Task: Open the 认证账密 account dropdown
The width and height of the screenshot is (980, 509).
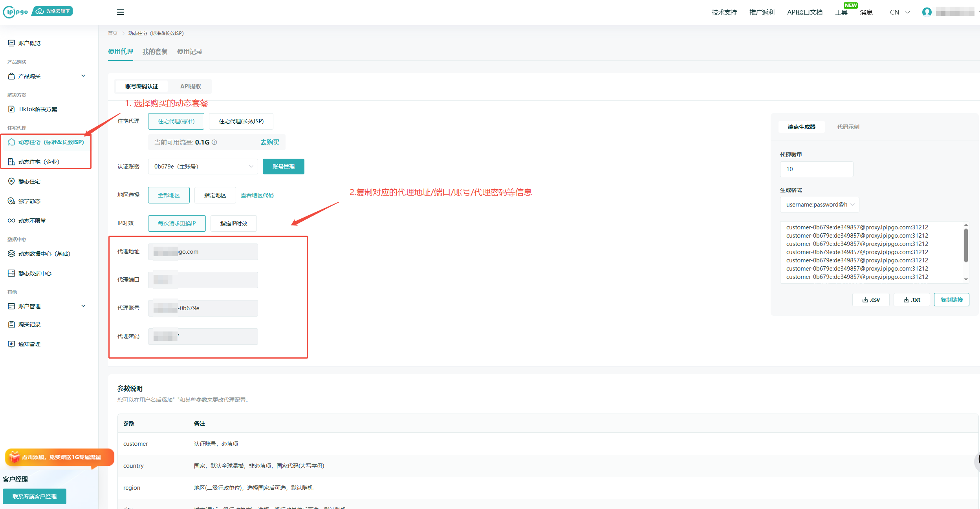Action: pyautogui.click(x=203, y=167)
